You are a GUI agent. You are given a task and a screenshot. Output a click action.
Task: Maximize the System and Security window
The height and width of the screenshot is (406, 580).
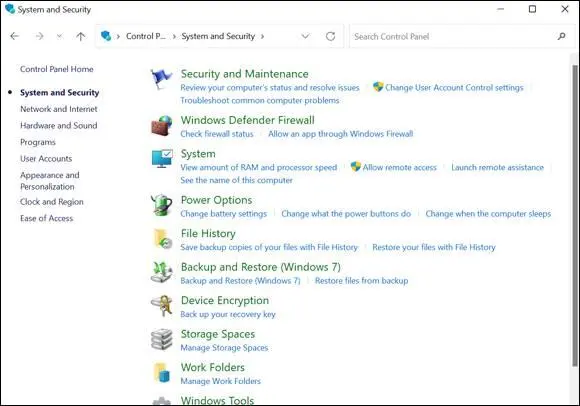(x=532, y=9)
